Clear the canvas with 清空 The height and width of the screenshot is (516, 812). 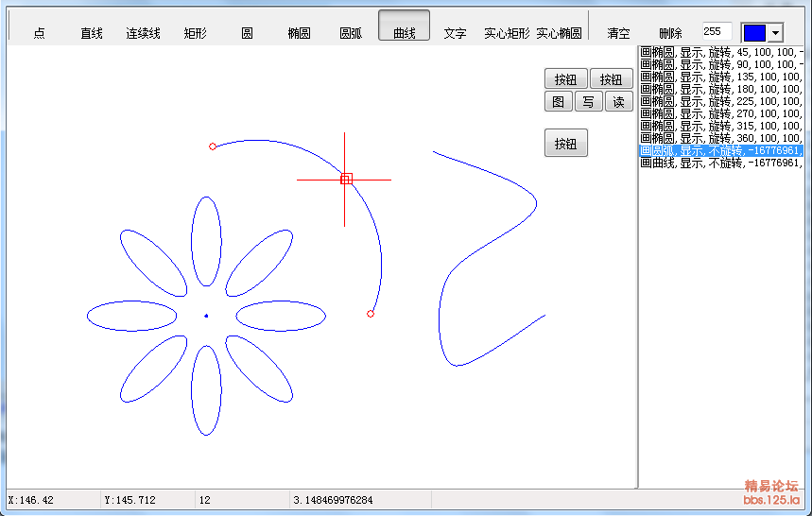click(618, 34)
